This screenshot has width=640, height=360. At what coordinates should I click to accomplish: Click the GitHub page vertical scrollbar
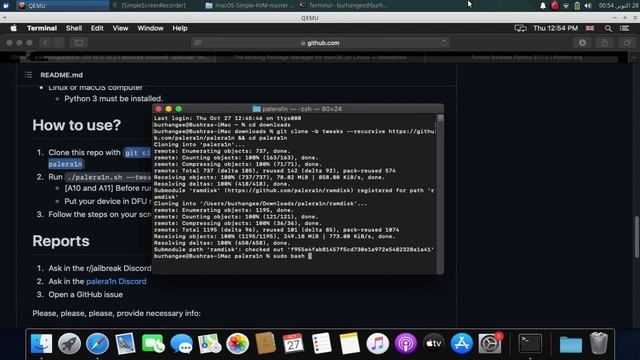tap(636, 237)
